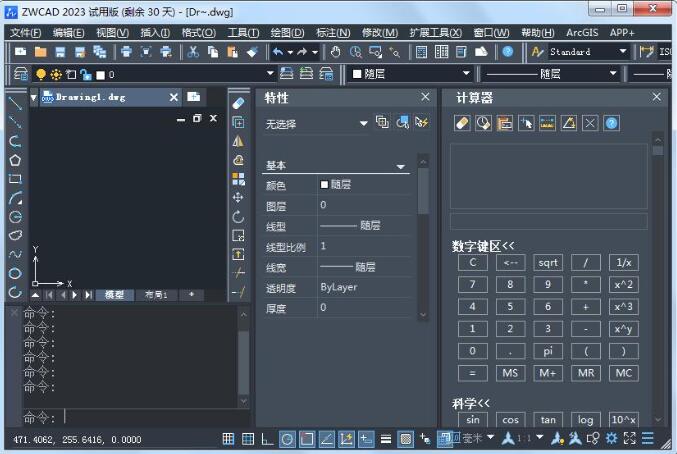Click the command line input field
The width and height of the screenshot is (677, 454).
click(150, 417)
